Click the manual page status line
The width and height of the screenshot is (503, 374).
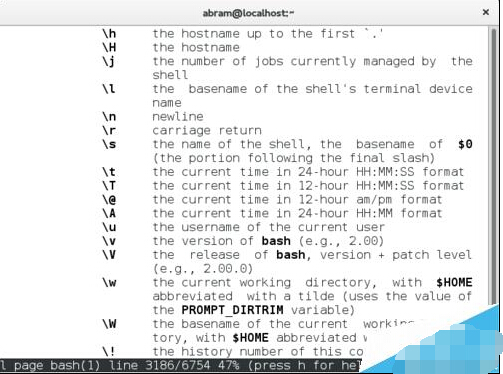(x=180, y=366)
